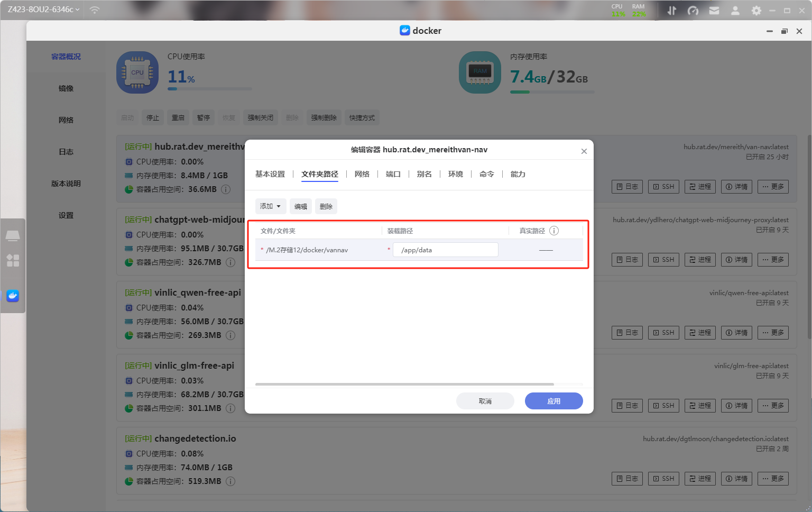Open the 别名 tab
This screenshot has height=512, width=812.
pos(425,174)
